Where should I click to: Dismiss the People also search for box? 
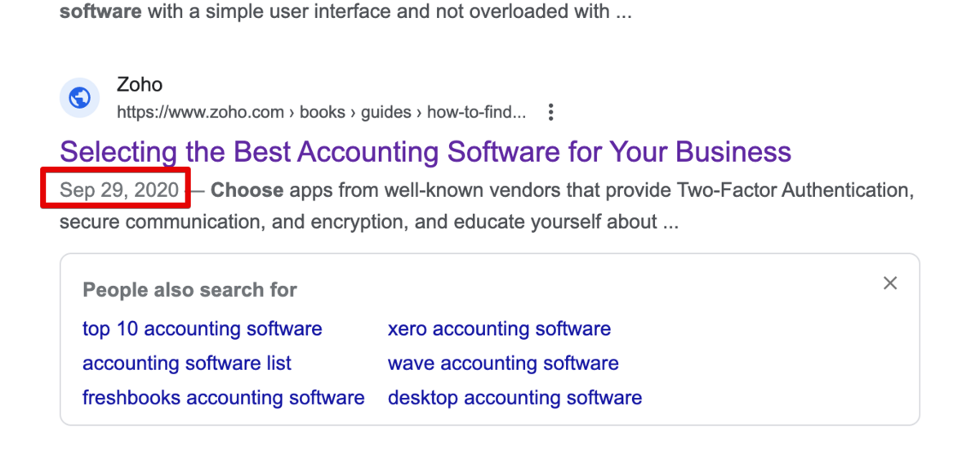click(x=890, y=284)
